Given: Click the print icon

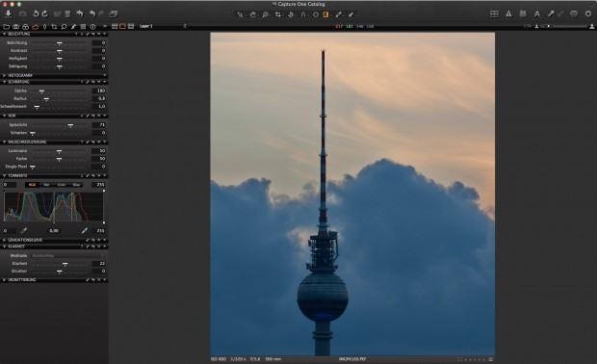Looking at the screenshot, I should point(574,14).
